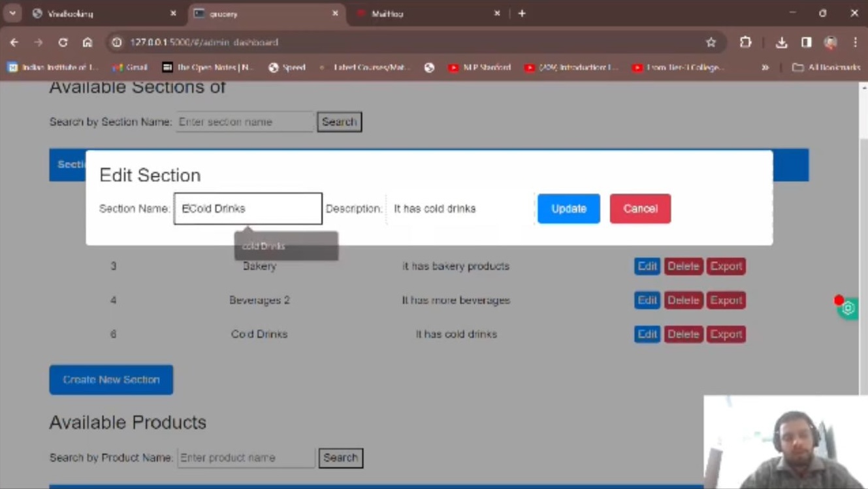Image resolution: width=868 pixels, height=489 pixels.
Task: Click the Section Name input field
Action: click(x=248, y=209)
